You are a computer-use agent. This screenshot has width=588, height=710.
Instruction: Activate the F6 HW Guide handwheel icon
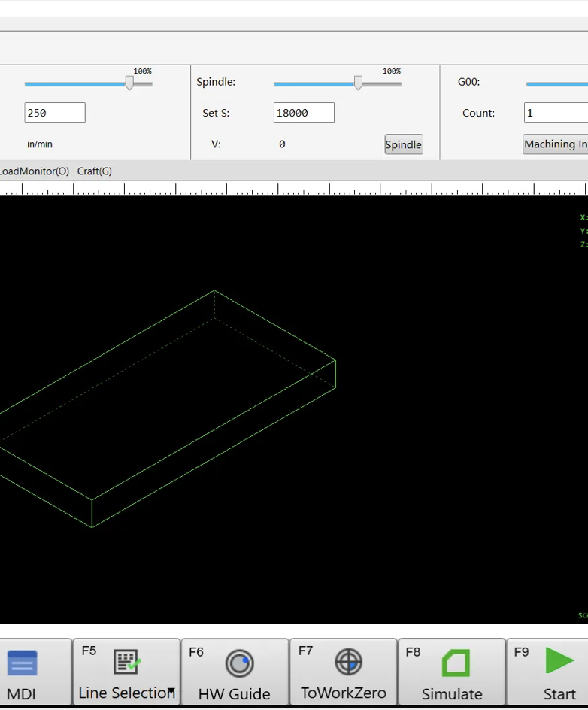click(x=239, y=663)
